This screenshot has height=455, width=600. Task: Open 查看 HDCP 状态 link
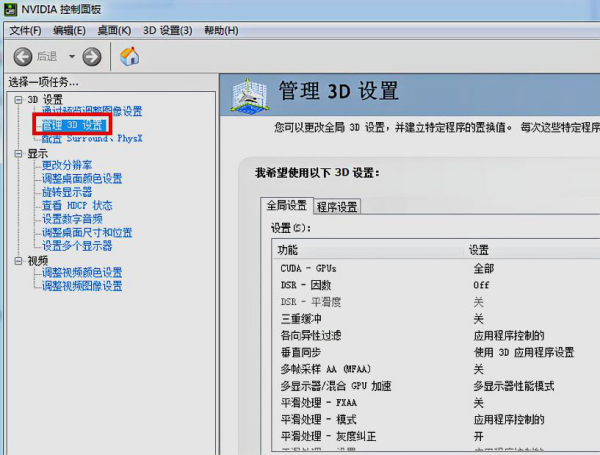(77, 205)
